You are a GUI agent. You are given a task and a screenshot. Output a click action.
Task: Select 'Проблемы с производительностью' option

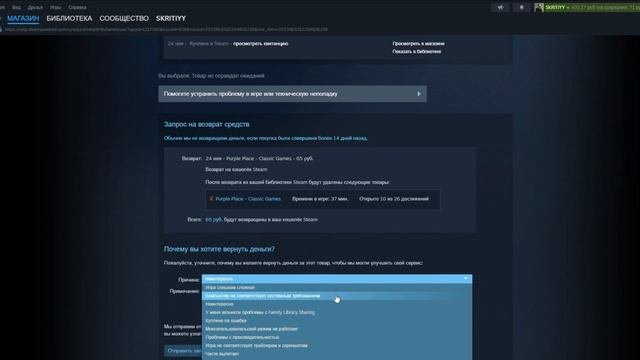pyautogui.click(x=337, y=337)
